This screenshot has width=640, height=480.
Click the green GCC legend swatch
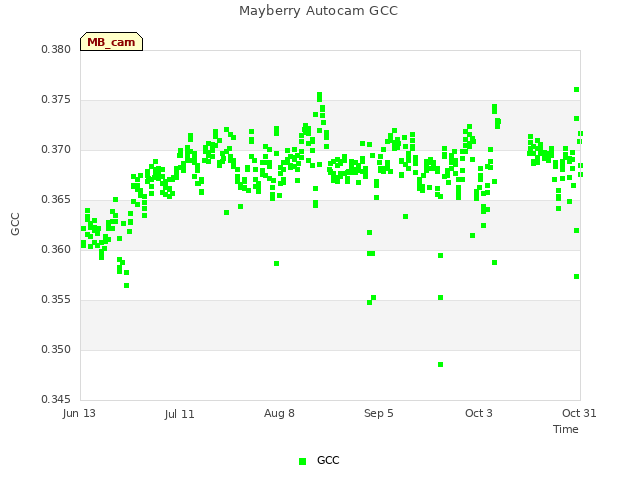coord(302,461)
